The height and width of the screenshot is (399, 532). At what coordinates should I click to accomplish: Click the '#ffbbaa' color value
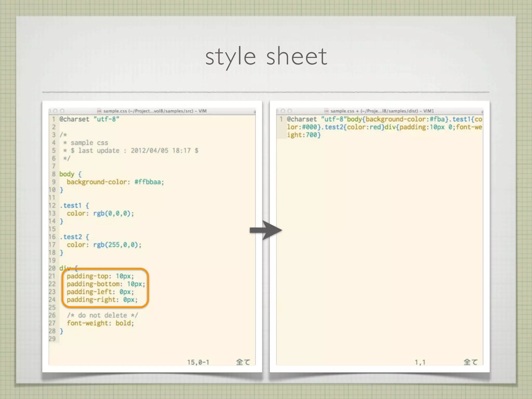click(148, 182)
